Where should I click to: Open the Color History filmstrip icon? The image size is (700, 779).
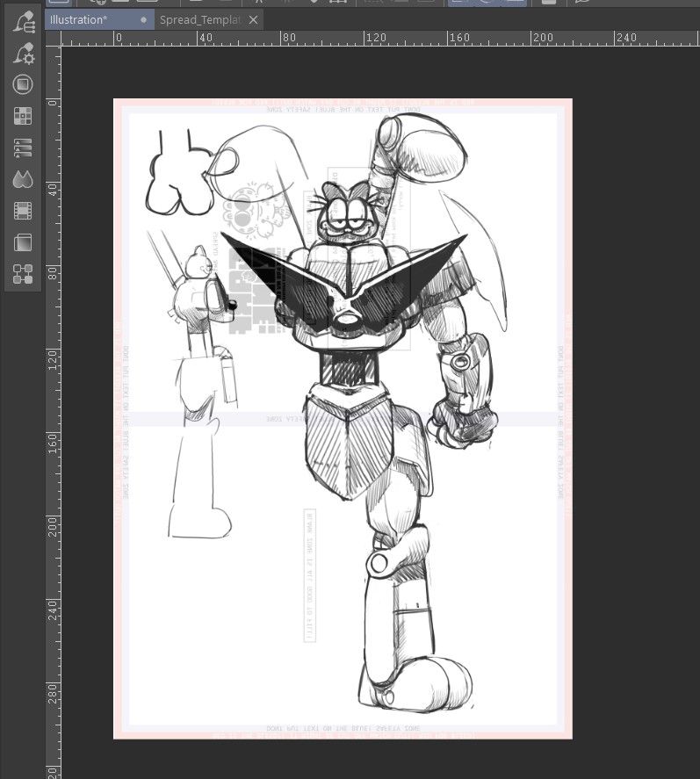[x=23, y=211]
